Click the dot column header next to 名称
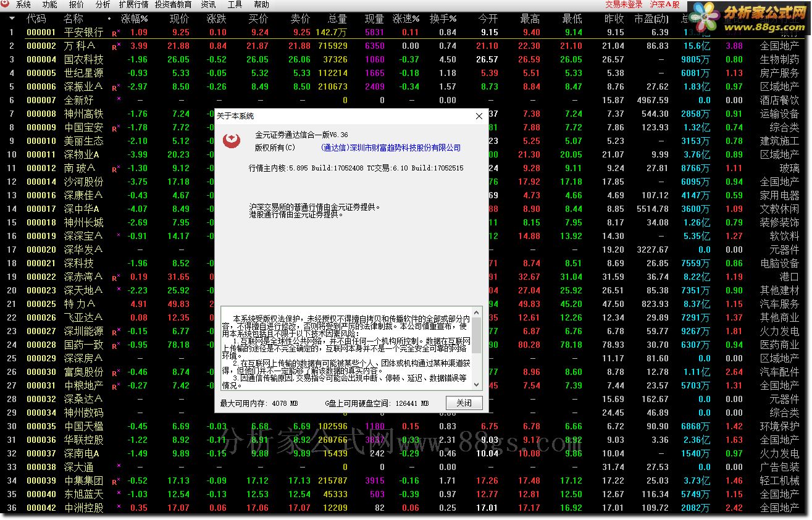This screenshot has height=520, width=812. click(x=109, y=19)
